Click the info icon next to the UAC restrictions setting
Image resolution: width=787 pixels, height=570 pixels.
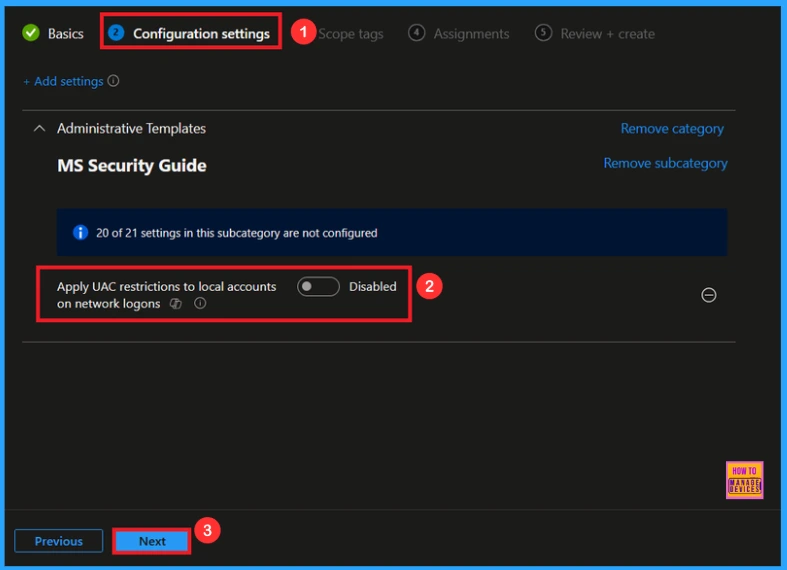click(200, 303)
